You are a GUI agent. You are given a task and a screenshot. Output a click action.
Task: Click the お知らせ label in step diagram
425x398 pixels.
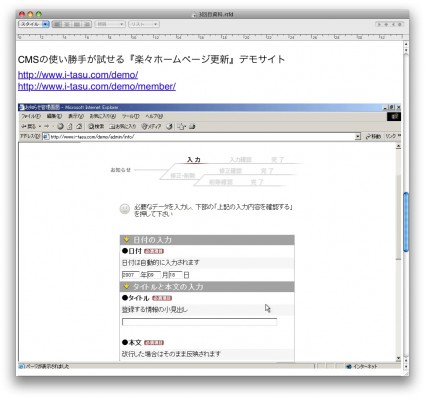pos(121,170)
